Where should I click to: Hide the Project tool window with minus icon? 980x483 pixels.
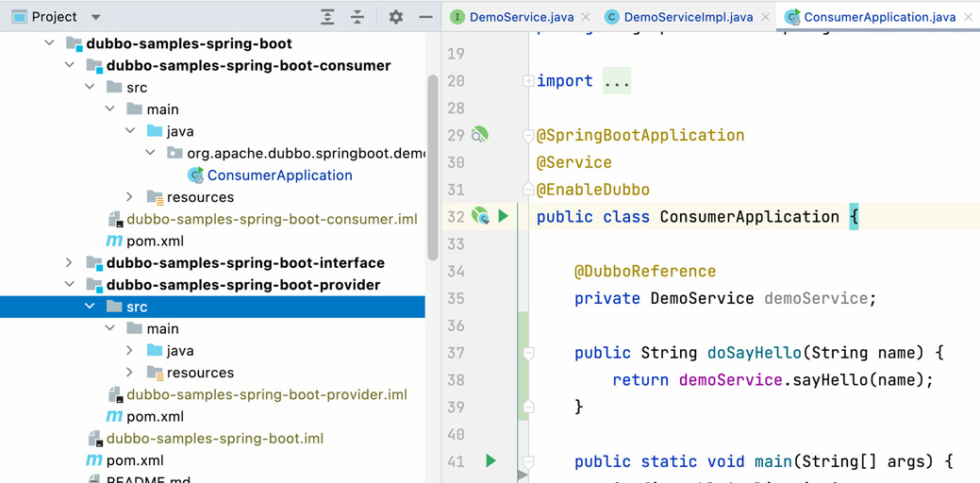[425, 17]
